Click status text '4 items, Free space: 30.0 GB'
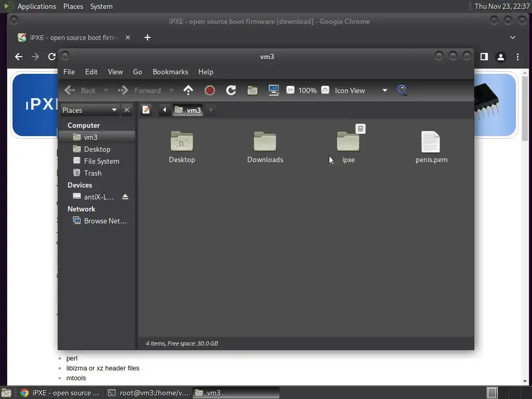 click(x=182, y=343)
